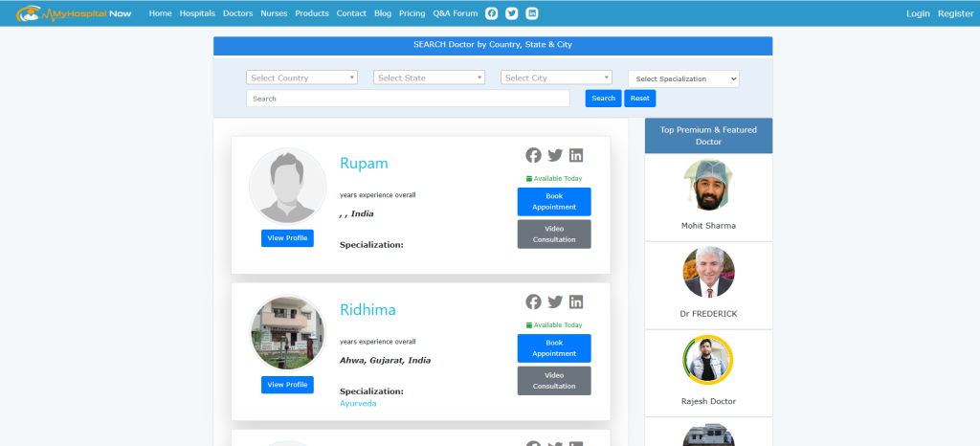Click the Dr FREDERICK name text
The width and height of the screenshot is (980, 446).
(x=708, y=314)
